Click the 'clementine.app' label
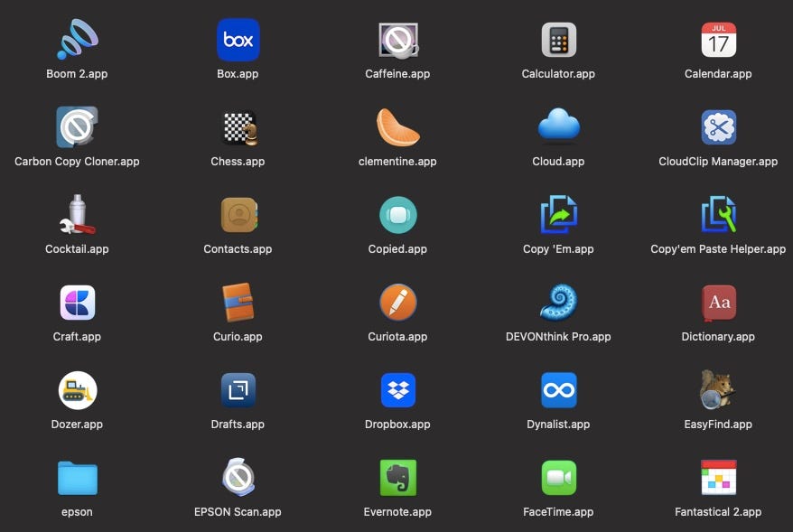 point(397,162)
